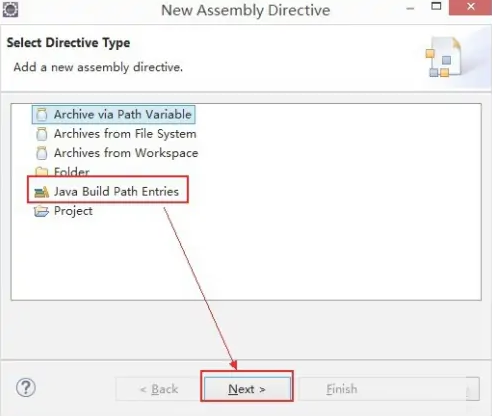The width and height of the screenshot is (492, 416).
Task: Click the assembly directive wizard banner image
Action: click(x=444, y=57)
